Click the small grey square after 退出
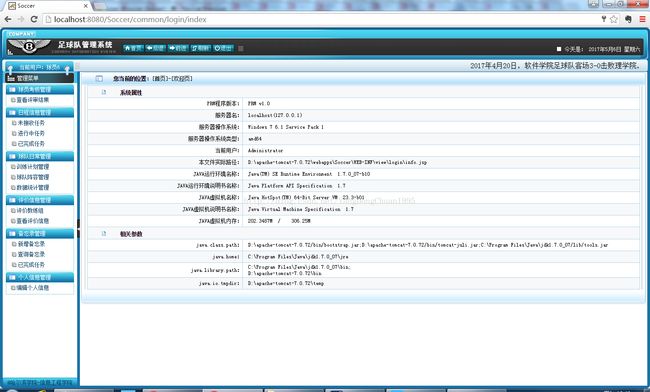This screenshot has height=392, width=650. coord(240,48)
